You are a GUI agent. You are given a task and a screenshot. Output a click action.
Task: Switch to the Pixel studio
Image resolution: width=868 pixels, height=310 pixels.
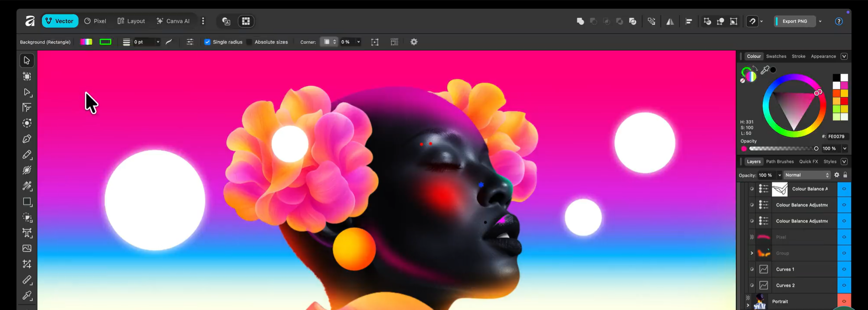95,21
